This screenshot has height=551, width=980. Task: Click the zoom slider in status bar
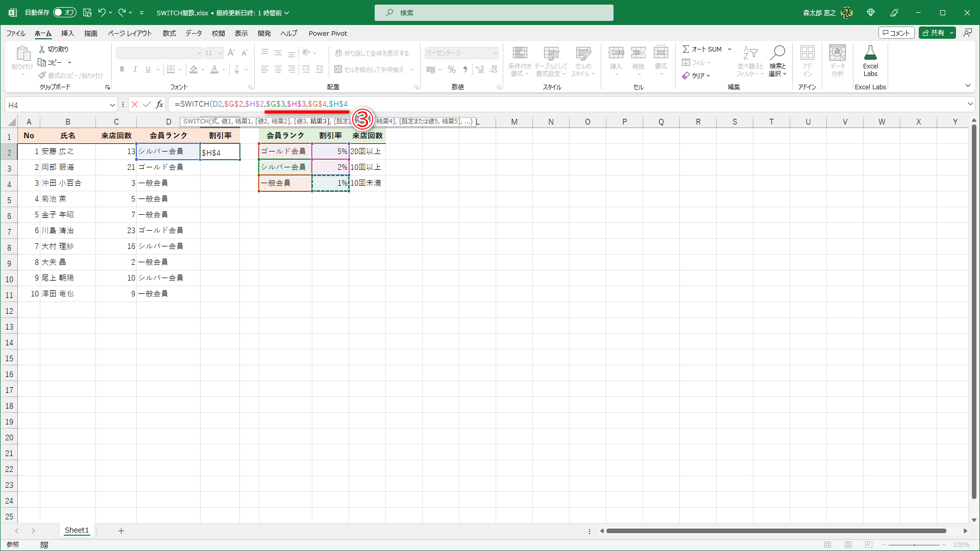tap(914, 545)
